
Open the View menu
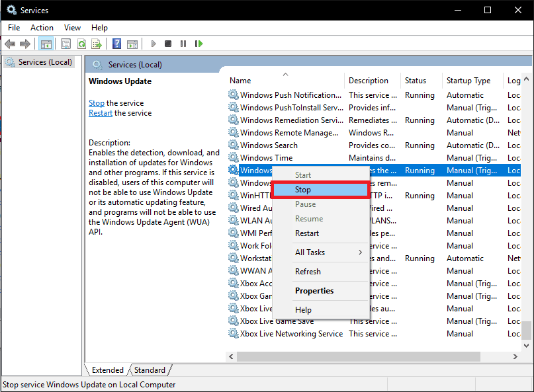coord(73,28)
